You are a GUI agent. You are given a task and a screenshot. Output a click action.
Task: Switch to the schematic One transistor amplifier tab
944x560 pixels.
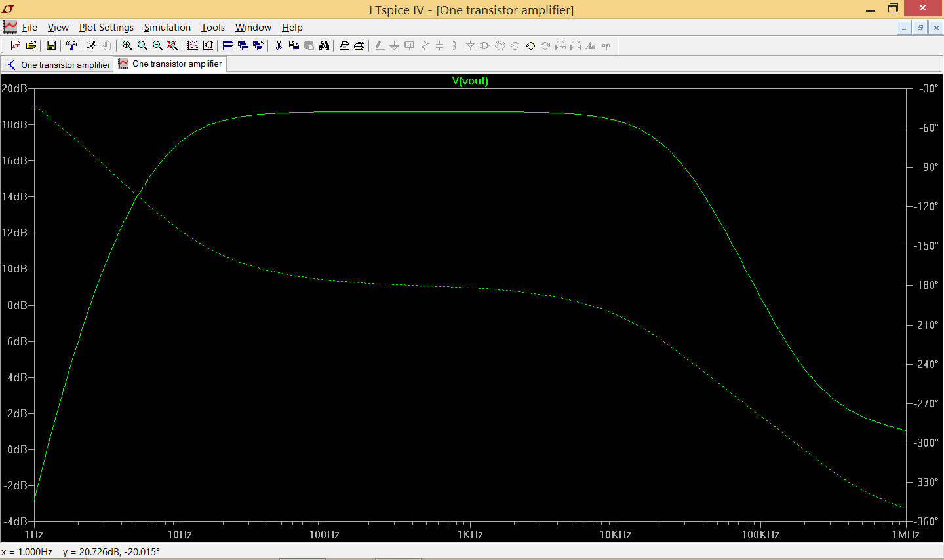coord(58,65)
